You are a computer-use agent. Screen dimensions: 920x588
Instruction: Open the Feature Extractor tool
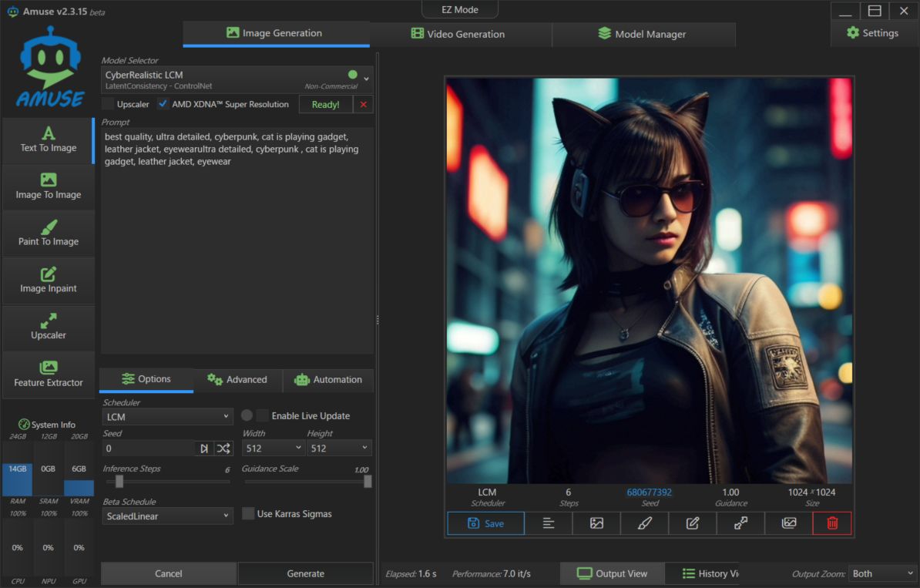point(48,375)
